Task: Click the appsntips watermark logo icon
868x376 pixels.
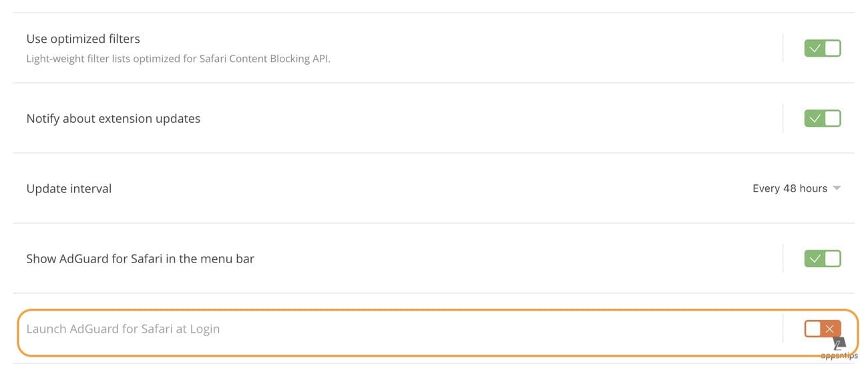Action: (839, 344)
